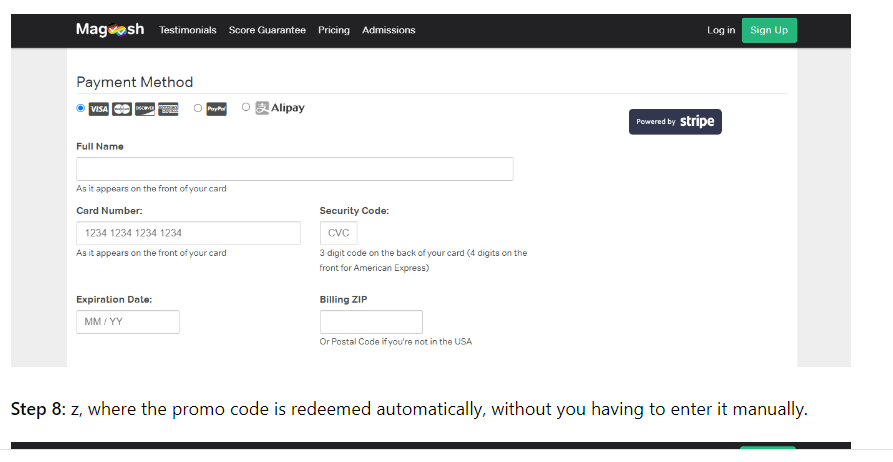Focus the Billing ZIP input field
Screen dimensions: 893x462
coord(371,322)
